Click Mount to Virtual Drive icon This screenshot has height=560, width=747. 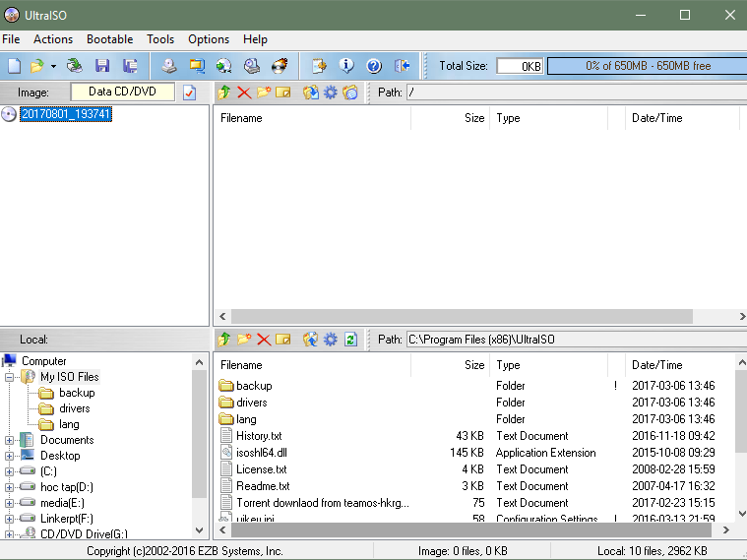click(x=252, y=66)
